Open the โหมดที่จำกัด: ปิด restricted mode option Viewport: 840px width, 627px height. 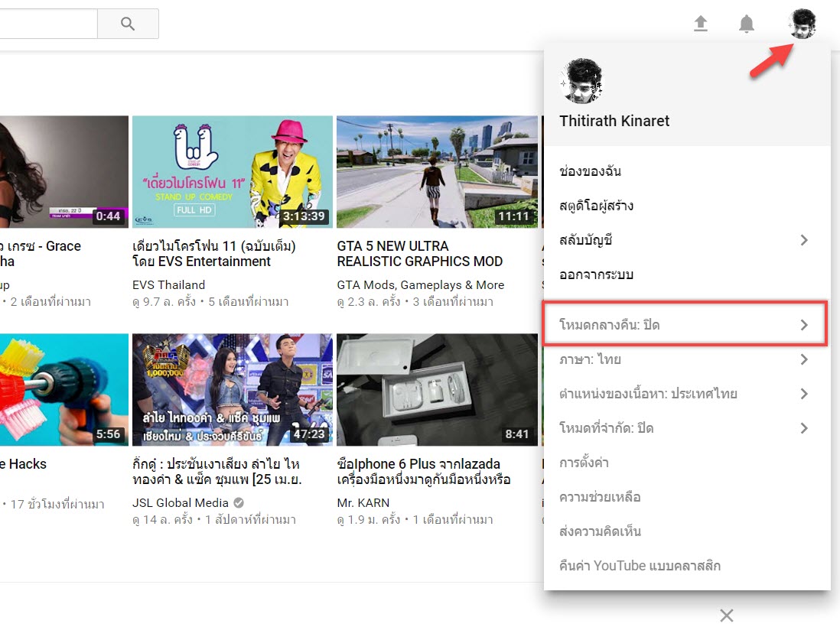click(607, 428)
